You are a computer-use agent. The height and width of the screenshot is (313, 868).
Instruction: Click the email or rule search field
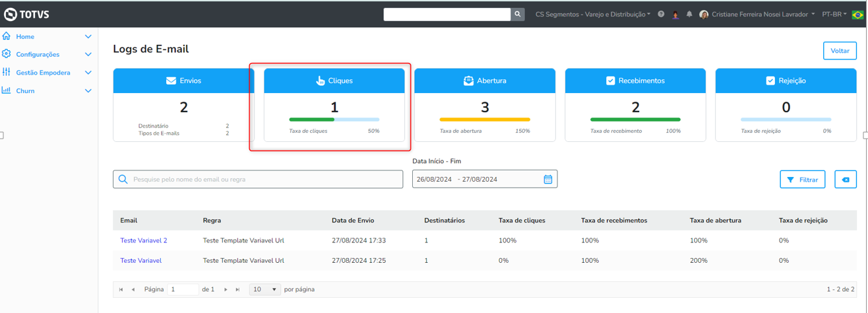258,179
